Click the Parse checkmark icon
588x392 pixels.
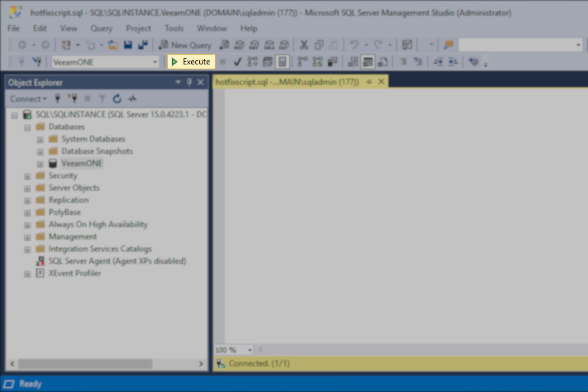pos(237,62)
